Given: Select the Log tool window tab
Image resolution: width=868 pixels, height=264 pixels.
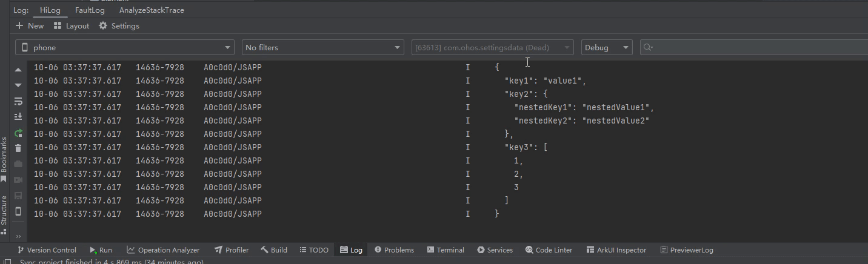Looking at the screenshot, I should click(x=351, y=249).
